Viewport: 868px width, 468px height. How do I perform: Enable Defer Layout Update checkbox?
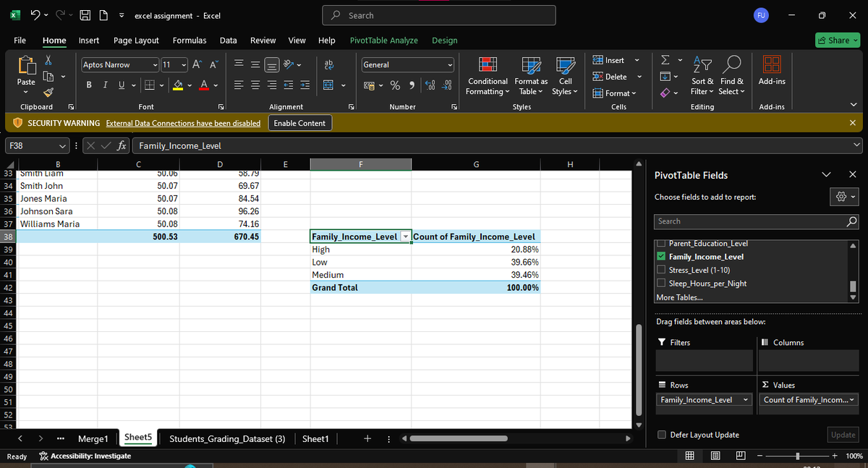(x=661, y=435)
